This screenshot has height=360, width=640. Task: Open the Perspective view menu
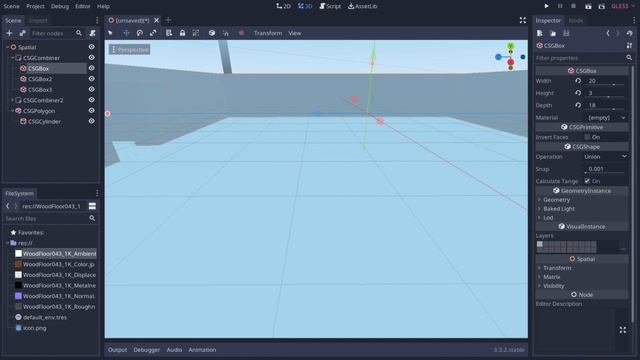pos(130,49)
